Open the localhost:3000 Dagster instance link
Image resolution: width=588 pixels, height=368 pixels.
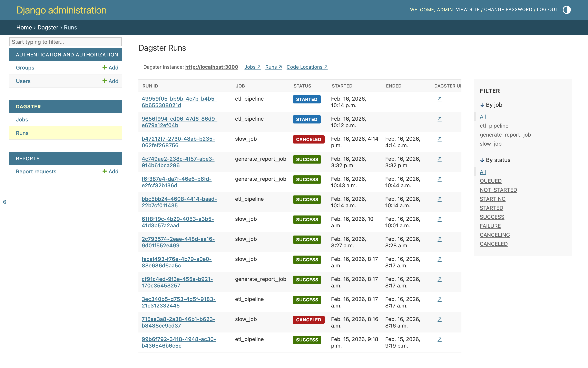pos(211,67)
